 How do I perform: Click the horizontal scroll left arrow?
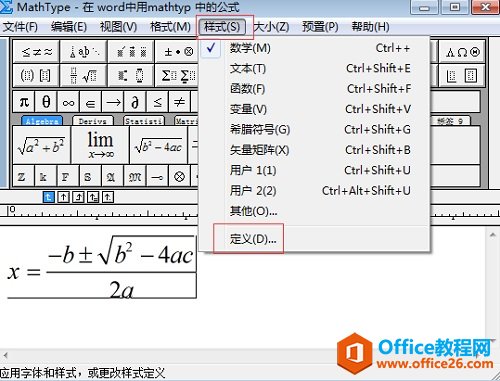point(5,355)
